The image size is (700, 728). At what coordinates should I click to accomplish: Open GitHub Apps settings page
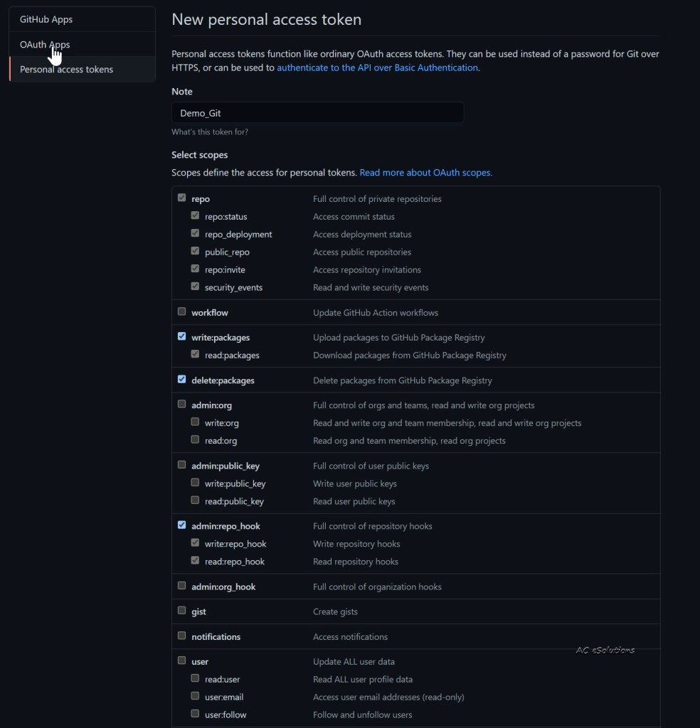pos(46,19)
